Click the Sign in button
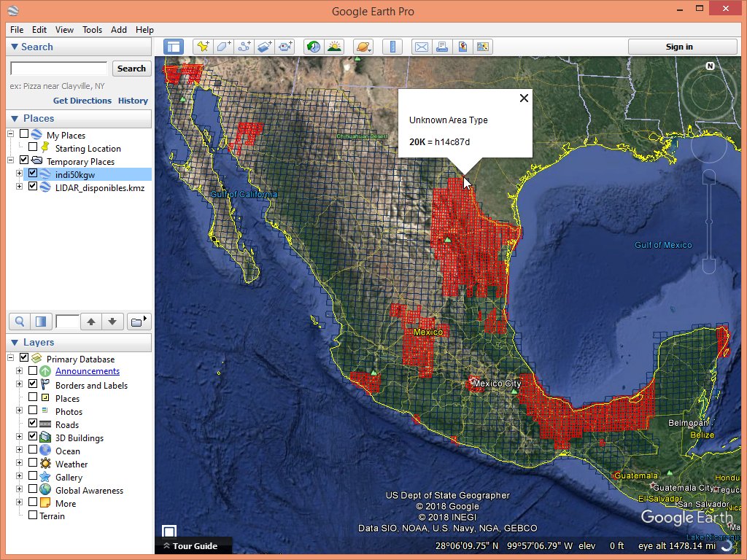Screen dimensions: 747x560 [x=678, y=47]
